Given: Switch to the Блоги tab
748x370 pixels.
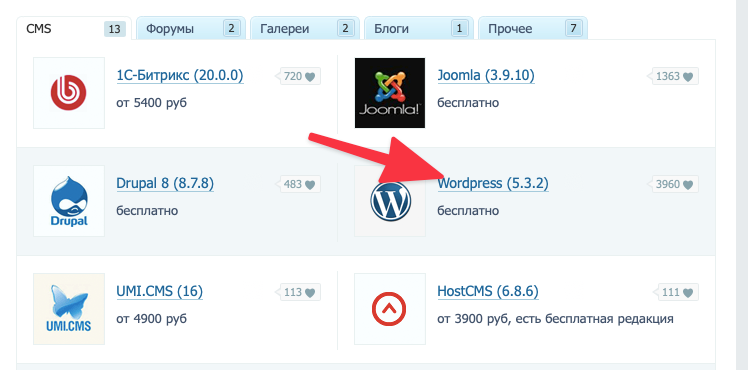Looking at the screenshot, I should [419, 29].
